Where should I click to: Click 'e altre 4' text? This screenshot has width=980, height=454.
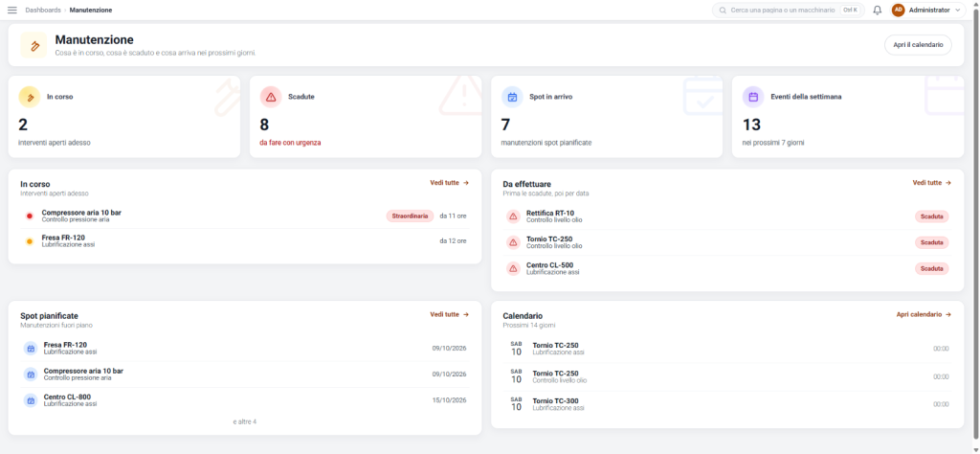[x=245, y=421]
